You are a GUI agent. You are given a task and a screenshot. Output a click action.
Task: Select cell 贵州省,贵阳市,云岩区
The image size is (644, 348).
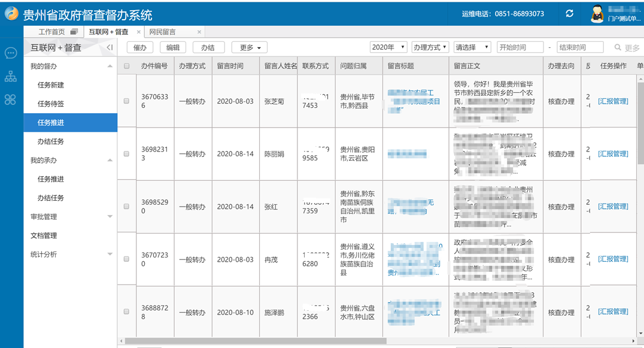point(359,154)
